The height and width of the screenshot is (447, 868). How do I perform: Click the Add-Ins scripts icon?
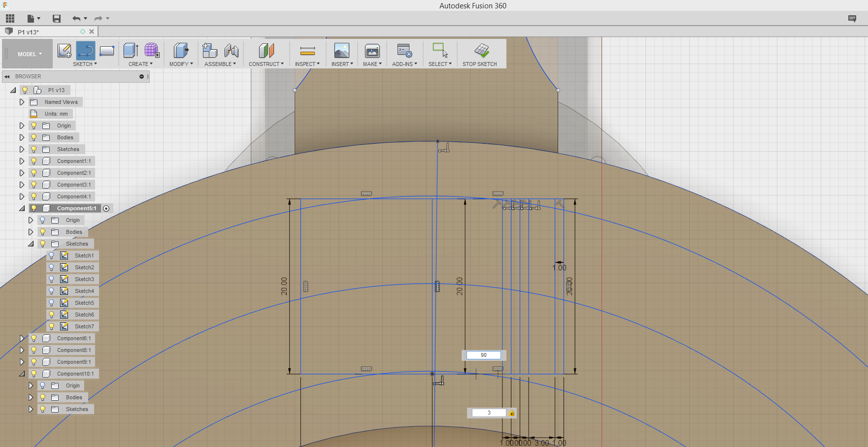(x=404, y=51)
